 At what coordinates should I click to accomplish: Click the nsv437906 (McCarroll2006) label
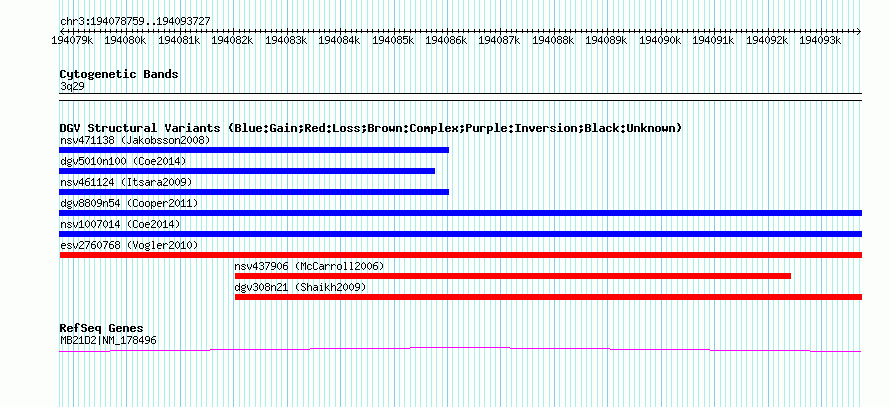[309, 266]
